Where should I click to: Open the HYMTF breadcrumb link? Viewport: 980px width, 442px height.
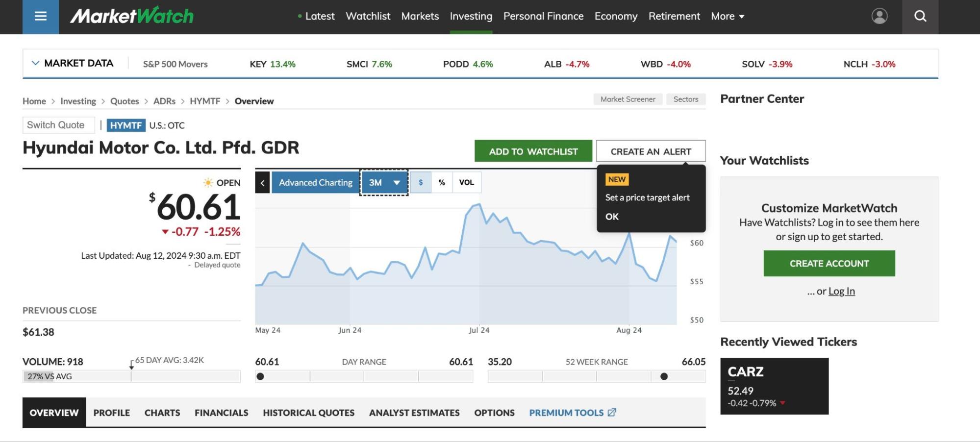[x=205, y=101]
